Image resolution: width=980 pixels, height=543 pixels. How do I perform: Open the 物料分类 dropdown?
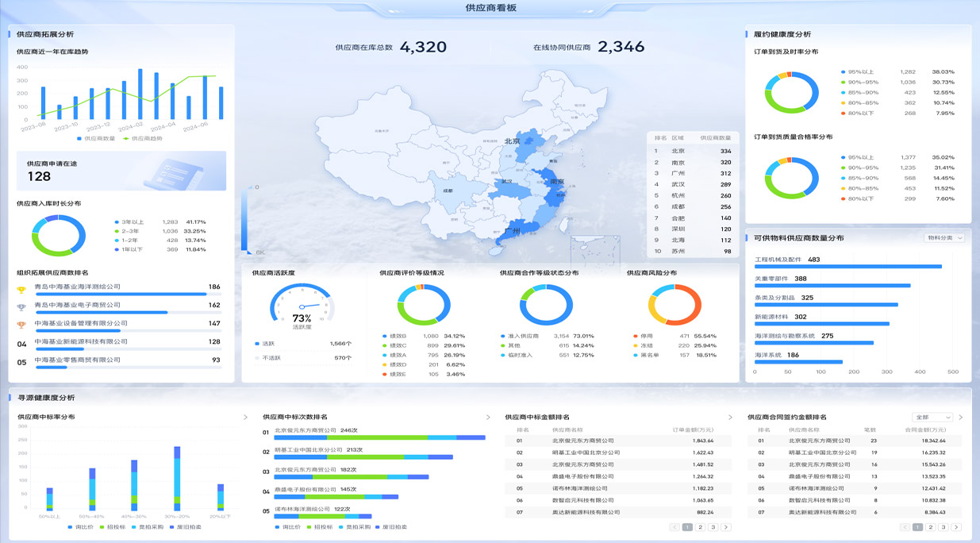(x=944, y=238)
